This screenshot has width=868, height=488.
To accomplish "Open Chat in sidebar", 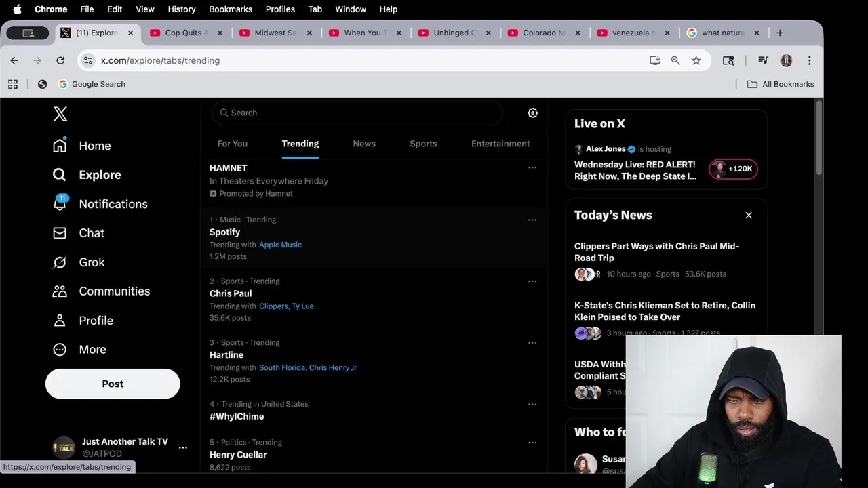I will (79, 233).
